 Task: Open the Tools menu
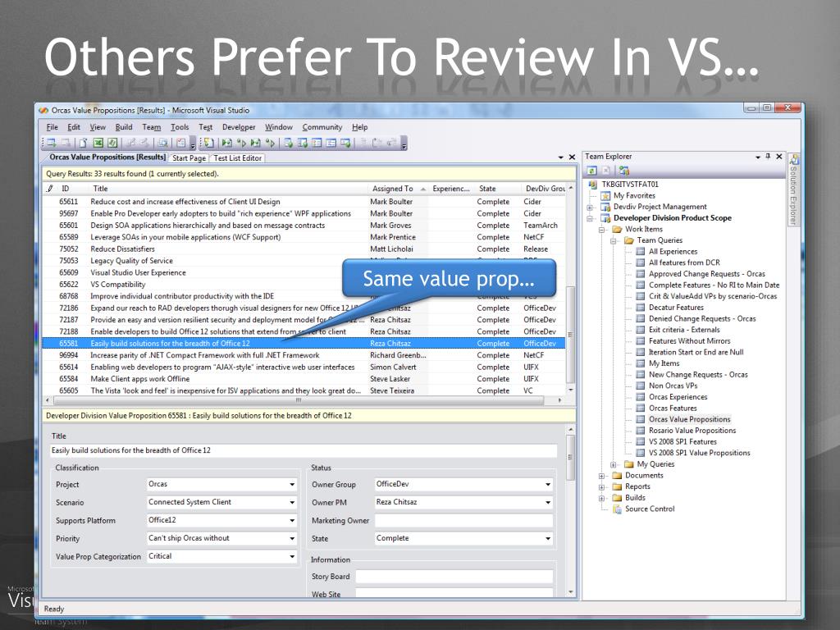pos(180,127)
